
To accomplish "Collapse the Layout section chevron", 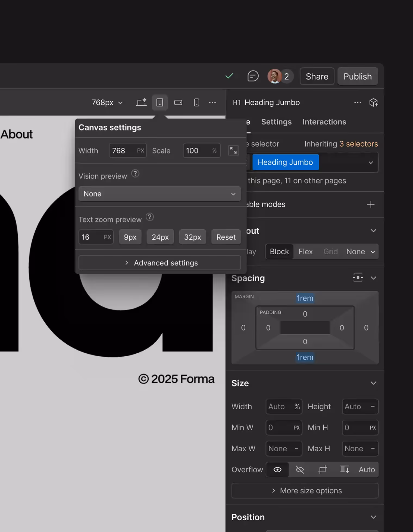I will (374, 231).
